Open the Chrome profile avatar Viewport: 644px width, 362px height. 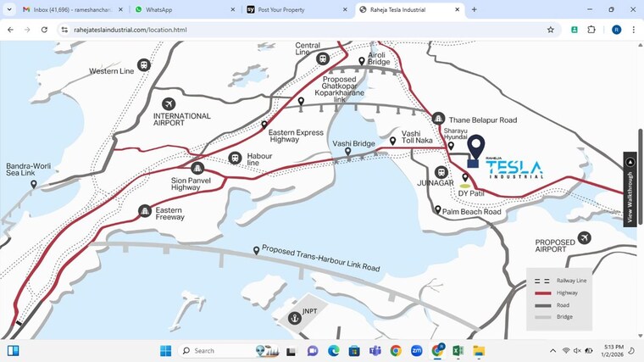click(x=617, y=30)
